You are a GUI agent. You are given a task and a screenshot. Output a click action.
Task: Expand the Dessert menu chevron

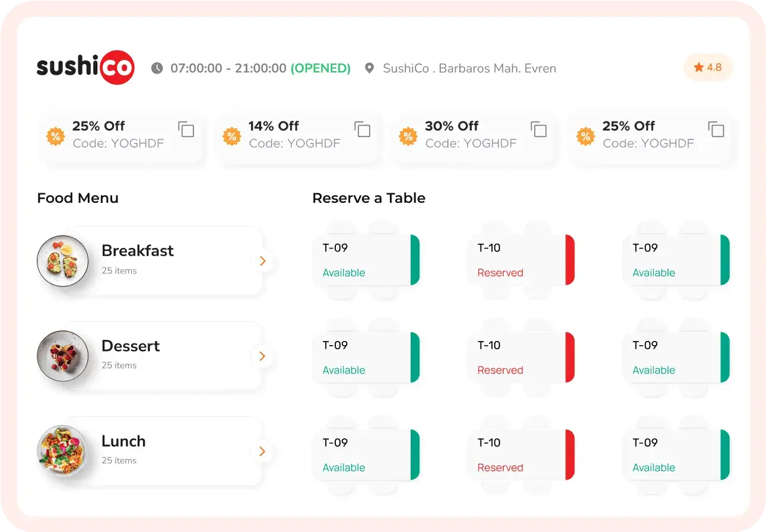[x=262, y=356]
